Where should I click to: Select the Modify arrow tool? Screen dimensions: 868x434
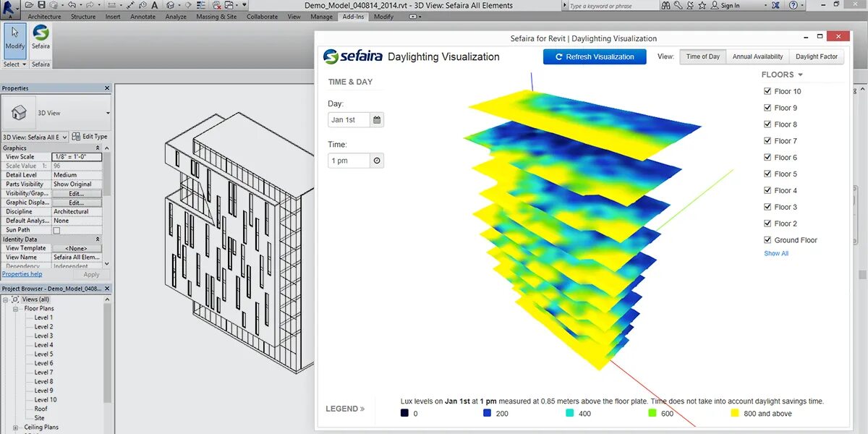tap(14, 40)
